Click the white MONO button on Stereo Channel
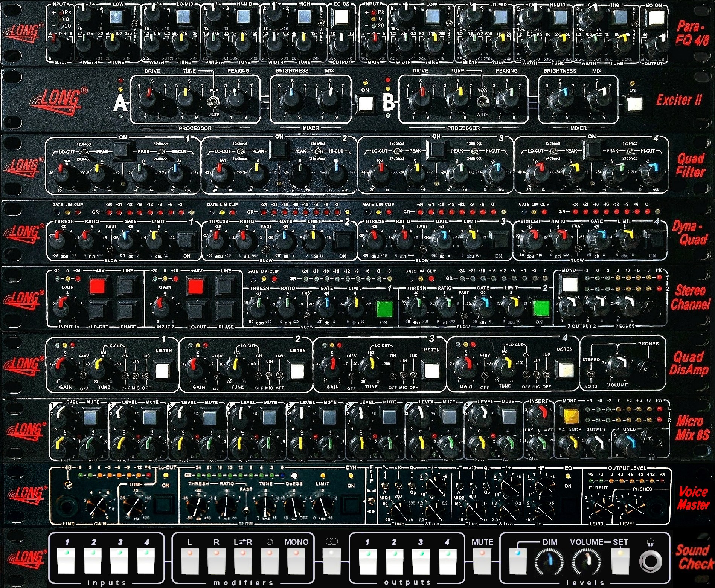The width and height of the screenshot is (715, 588). (x=569, y=285)
